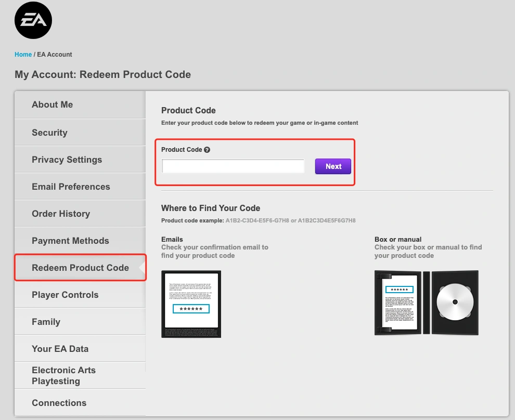Click the game box and disc illustration
515x420 pixels.
click(426, 303)
